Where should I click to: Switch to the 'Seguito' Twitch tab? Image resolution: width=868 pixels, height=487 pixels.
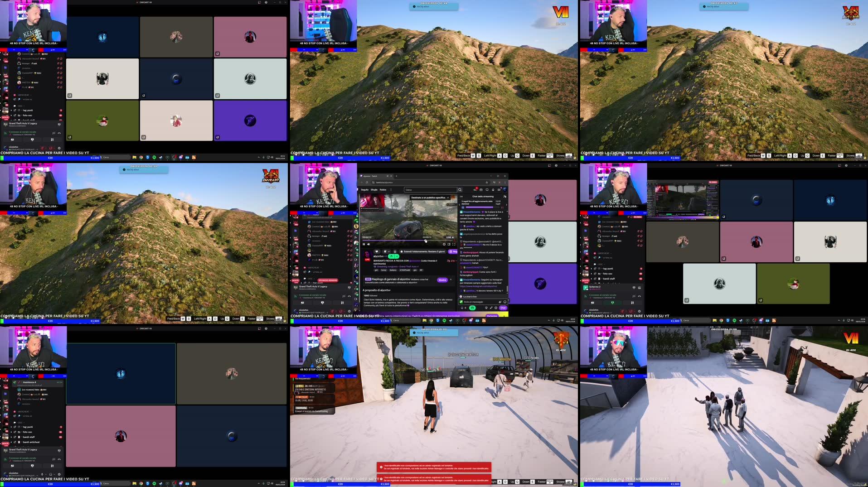coord(364,190)
